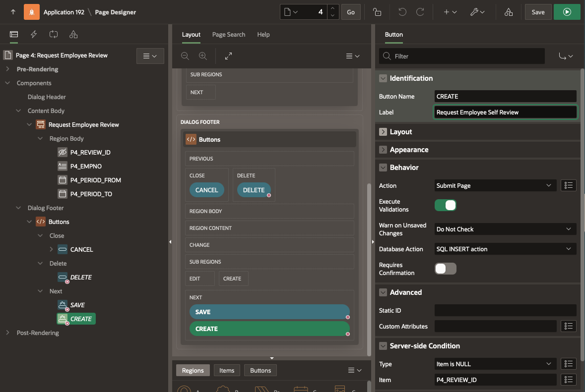Open the Shared Components icon
585x392 pixels.
(x=508, y=12)
